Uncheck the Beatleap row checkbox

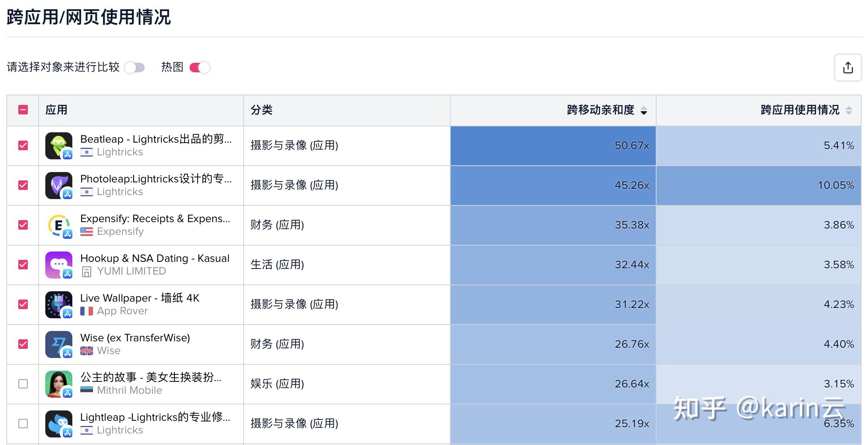click(23, 145)
